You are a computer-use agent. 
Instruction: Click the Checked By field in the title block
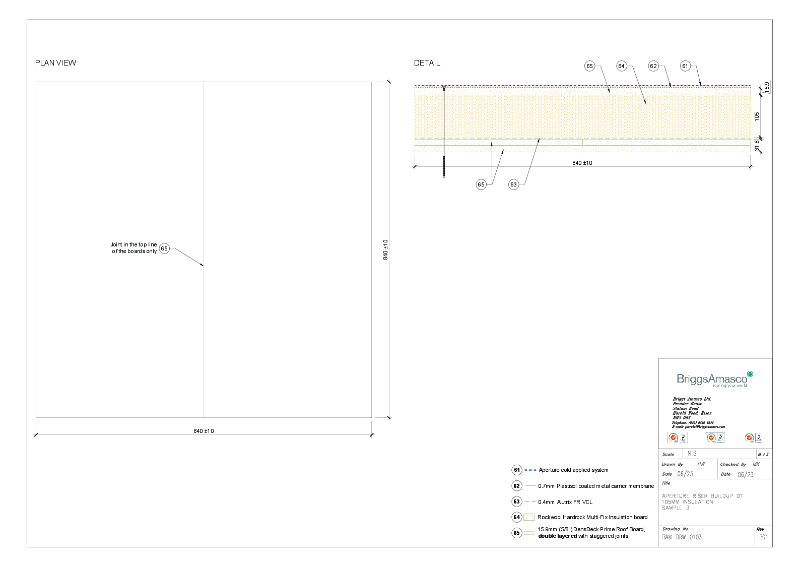740,464
